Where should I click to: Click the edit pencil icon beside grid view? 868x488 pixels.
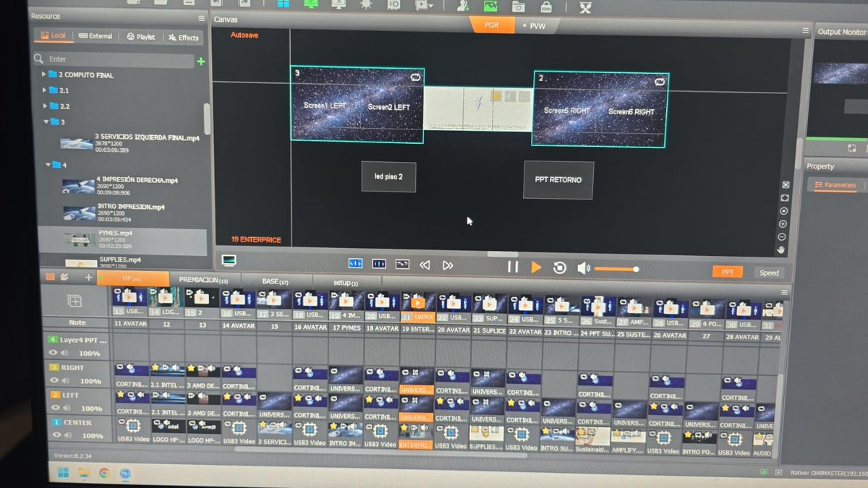pyautogui.click(x=64, y=277)
